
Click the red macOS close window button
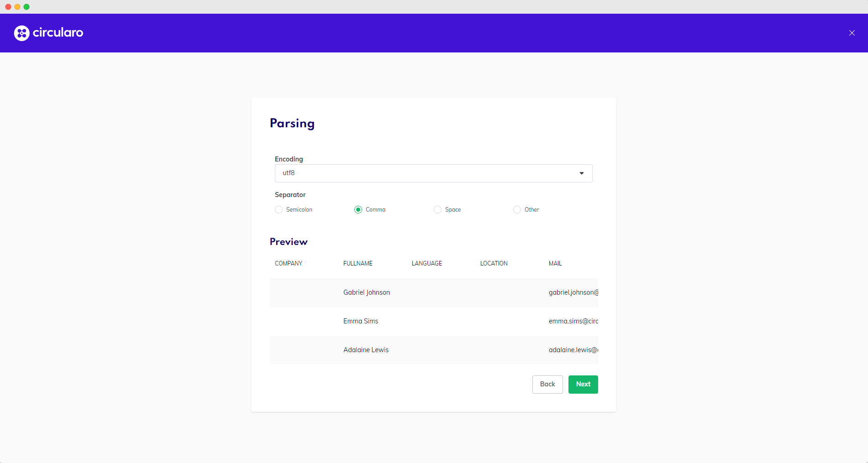8,7
